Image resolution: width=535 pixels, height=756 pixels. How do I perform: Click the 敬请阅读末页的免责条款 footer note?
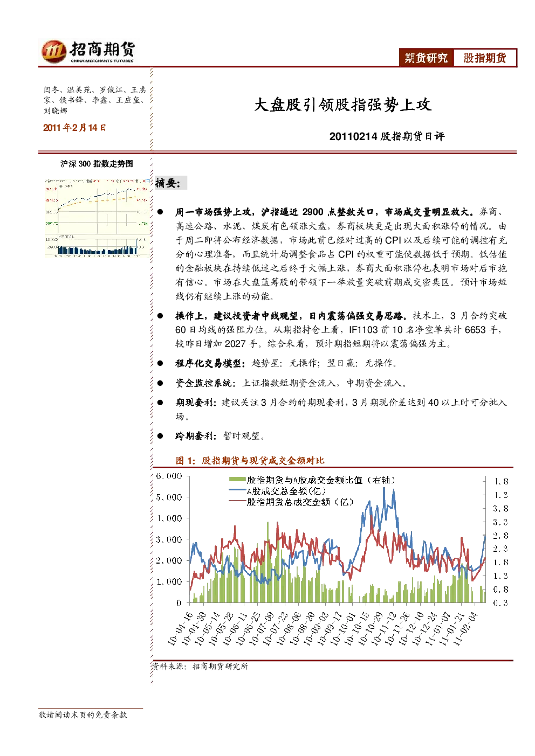83,715
